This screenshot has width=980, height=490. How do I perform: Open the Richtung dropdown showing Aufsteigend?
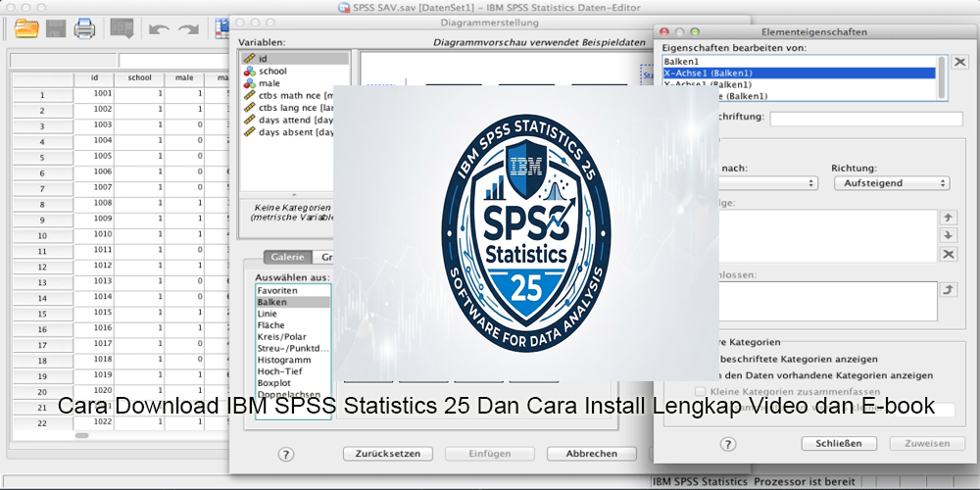tap(892, 183)
